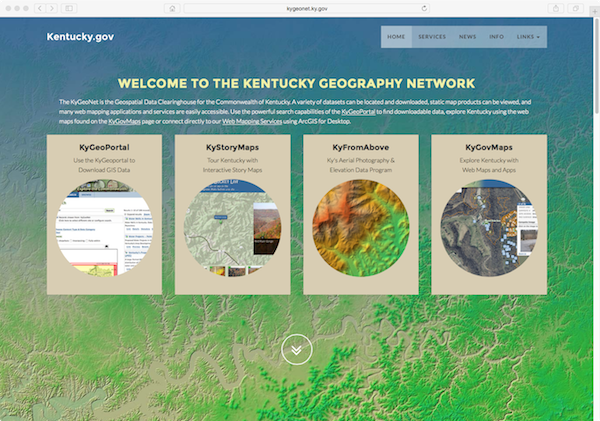This screenshot has width=600, height=421.
Task: Click 'Web Maps and Apps' text
Action: (489, 170)
